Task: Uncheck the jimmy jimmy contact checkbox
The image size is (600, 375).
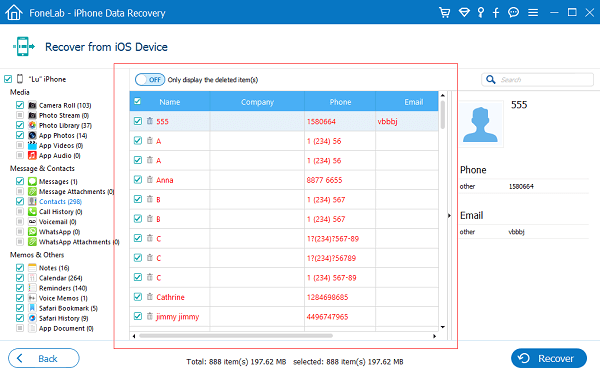Action: 138,316
